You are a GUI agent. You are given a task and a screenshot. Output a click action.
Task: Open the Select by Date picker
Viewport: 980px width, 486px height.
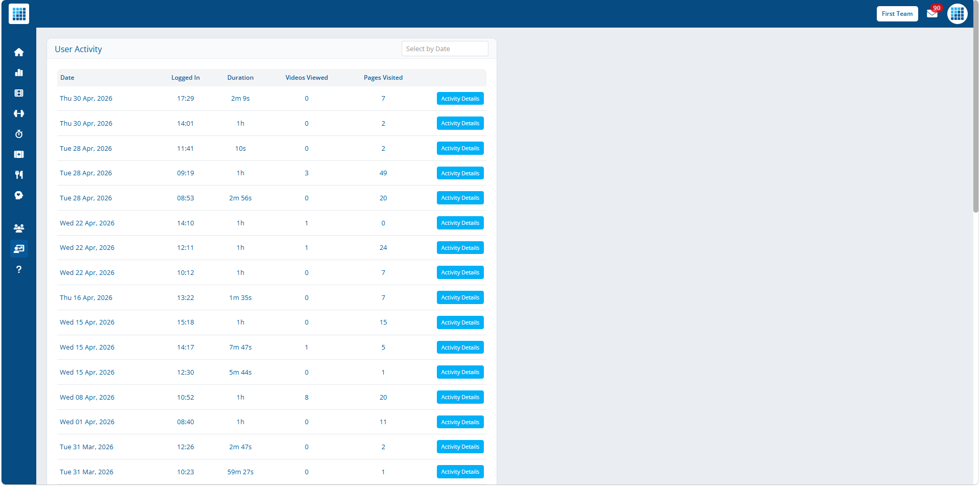(444, 48)
